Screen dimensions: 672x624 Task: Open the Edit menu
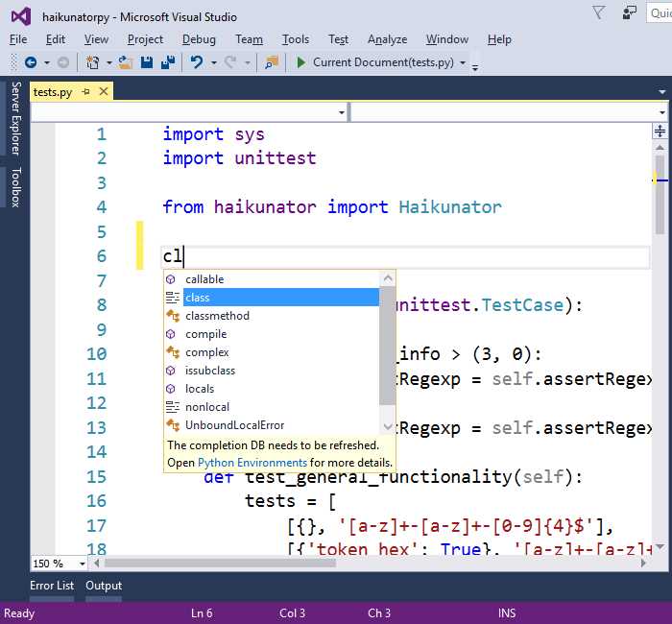tap(56, 39)
